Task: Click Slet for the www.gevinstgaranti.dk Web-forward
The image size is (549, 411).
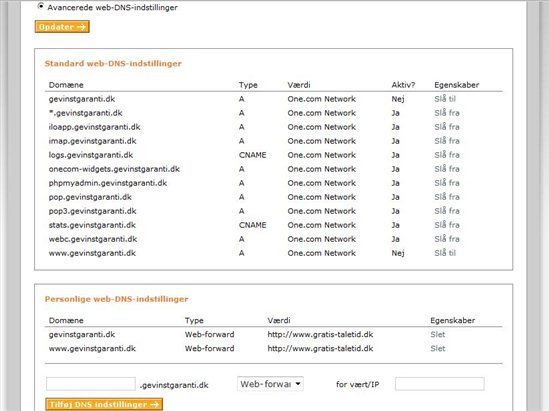Action: click(x=438, y=349)
